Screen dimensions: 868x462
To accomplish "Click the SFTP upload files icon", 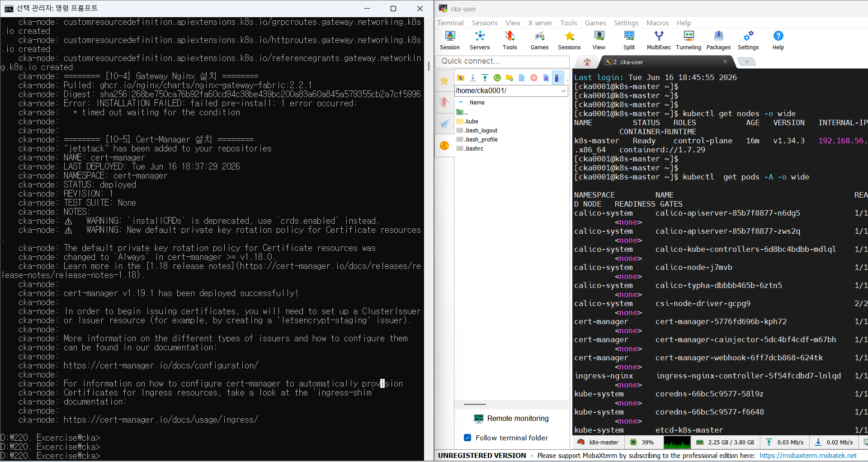I will (x=485, y=78).
